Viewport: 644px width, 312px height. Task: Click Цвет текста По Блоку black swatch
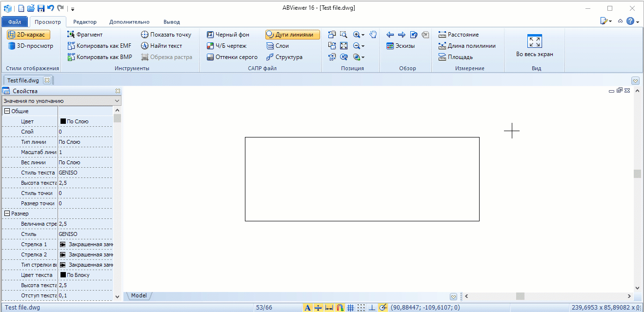click(63, 275)
